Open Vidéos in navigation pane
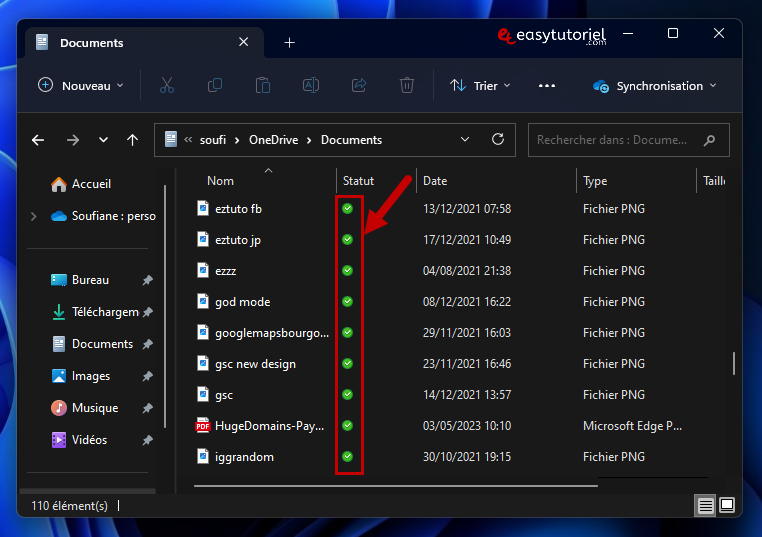The image size is (762, 537). click(x=79, y=440)
